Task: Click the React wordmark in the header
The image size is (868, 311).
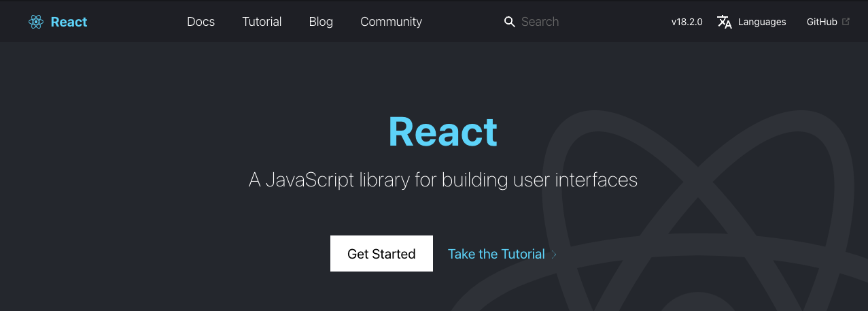Action: pos(69,22)
